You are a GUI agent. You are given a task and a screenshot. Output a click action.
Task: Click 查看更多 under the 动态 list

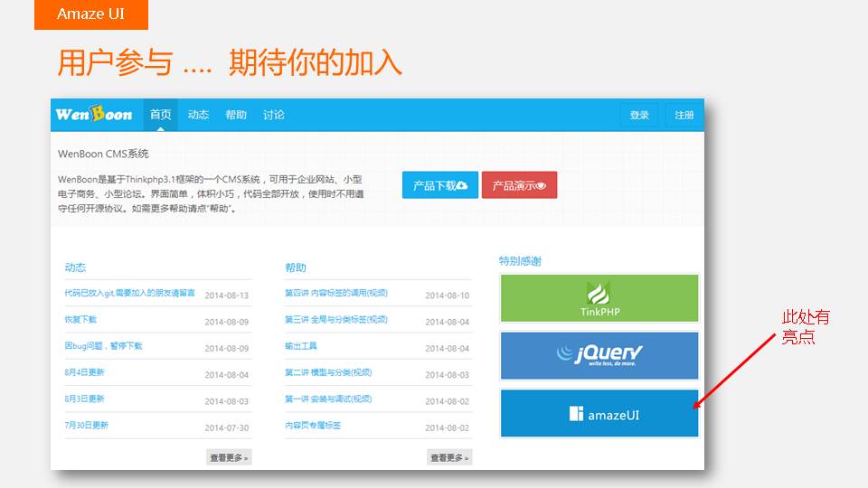pyautogui.click(x=229, y=458)
